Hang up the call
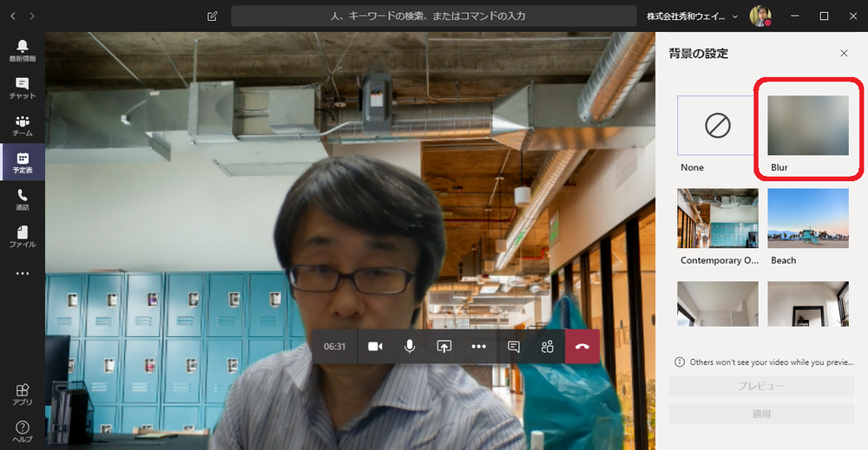 point(582,347)
